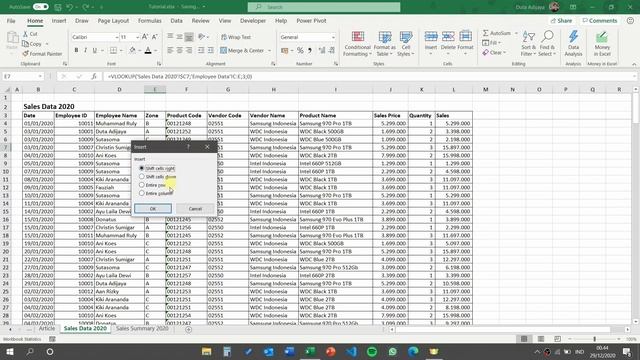640x360 pixels.
Task: Click the Search box in title bar
Action: coord(324,7)
